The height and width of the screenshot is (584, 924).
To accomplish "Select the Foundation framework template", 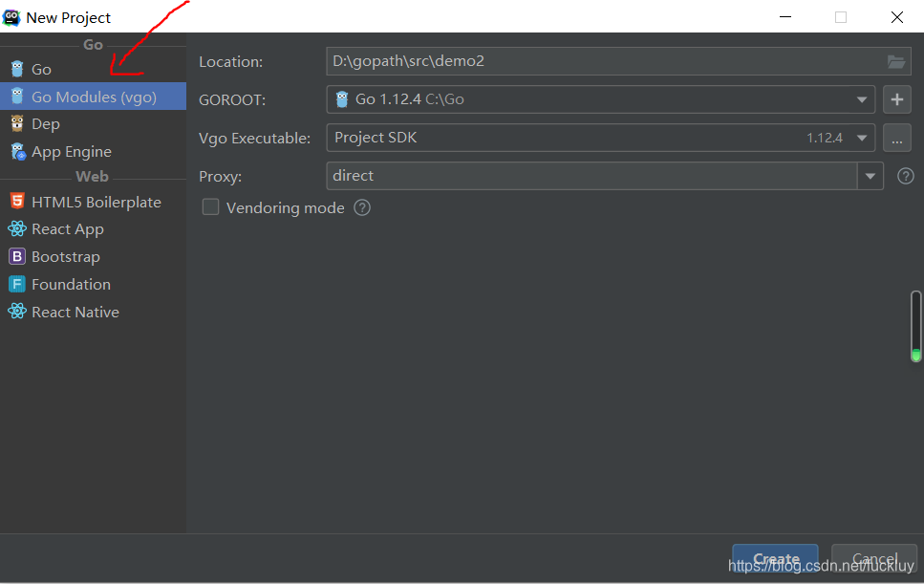I will [x=70, y=284].
